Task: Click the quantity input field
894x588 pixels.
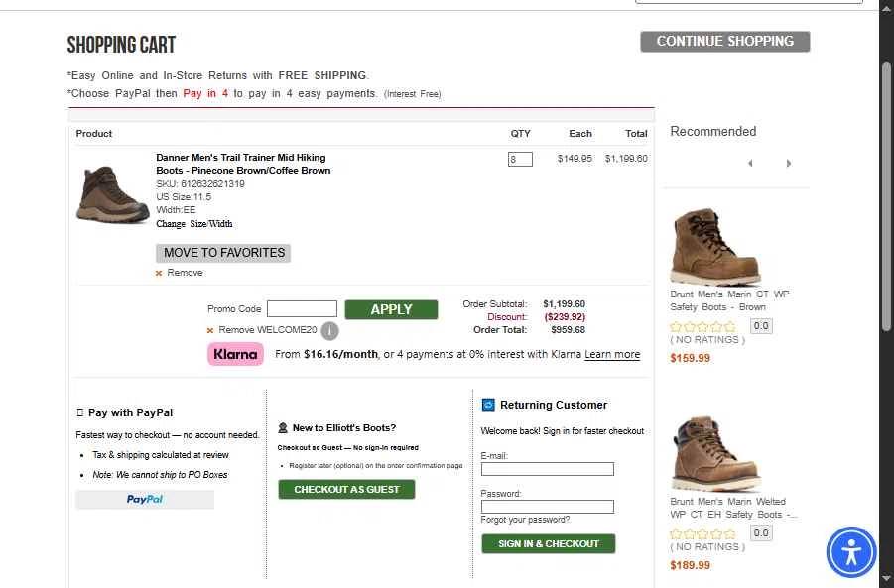Action: coord(520,159)
